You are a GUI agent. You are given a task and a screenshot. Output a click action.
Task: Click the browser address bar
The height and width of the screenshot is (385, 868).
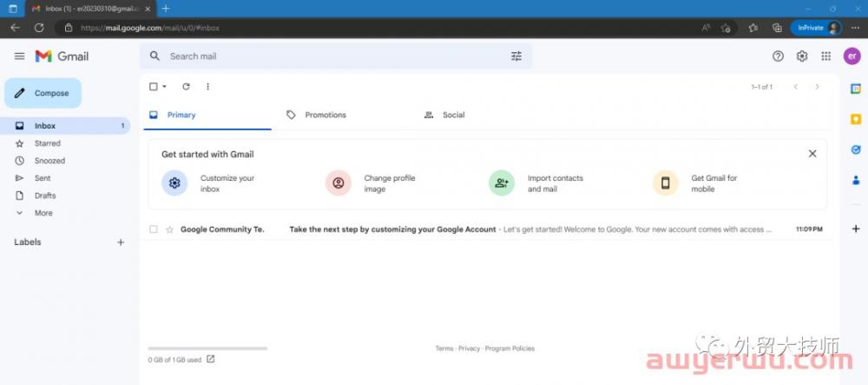pos(382,28)
